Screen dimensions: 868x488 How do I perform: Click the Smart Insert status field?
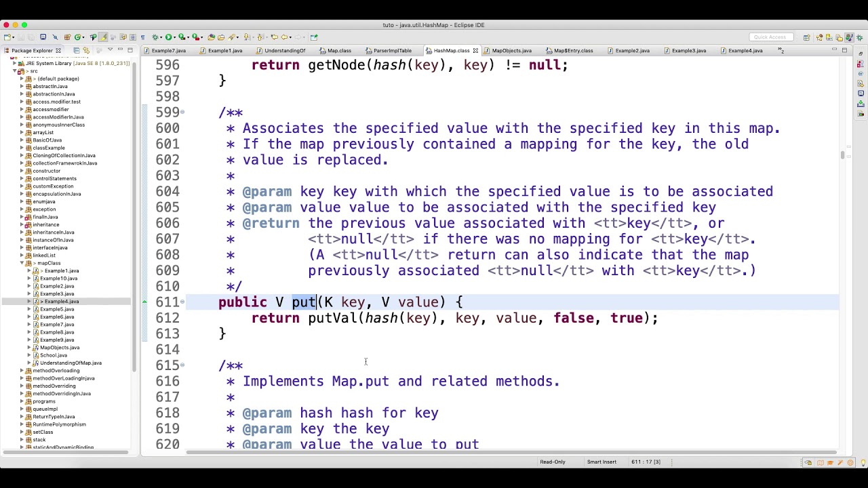point(601,462)
